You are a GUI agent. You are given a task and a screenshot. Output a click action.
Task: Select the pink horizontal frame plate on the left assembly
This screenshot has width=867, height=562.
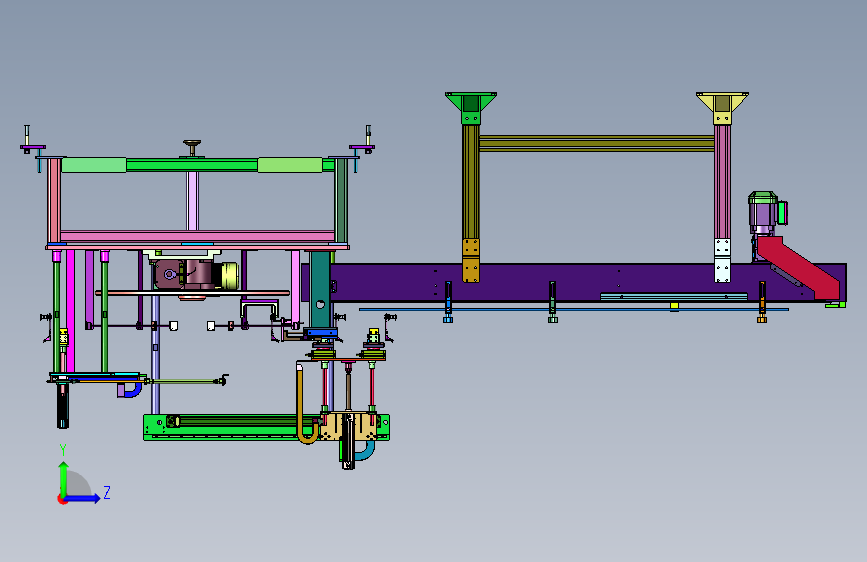[197, 236]
